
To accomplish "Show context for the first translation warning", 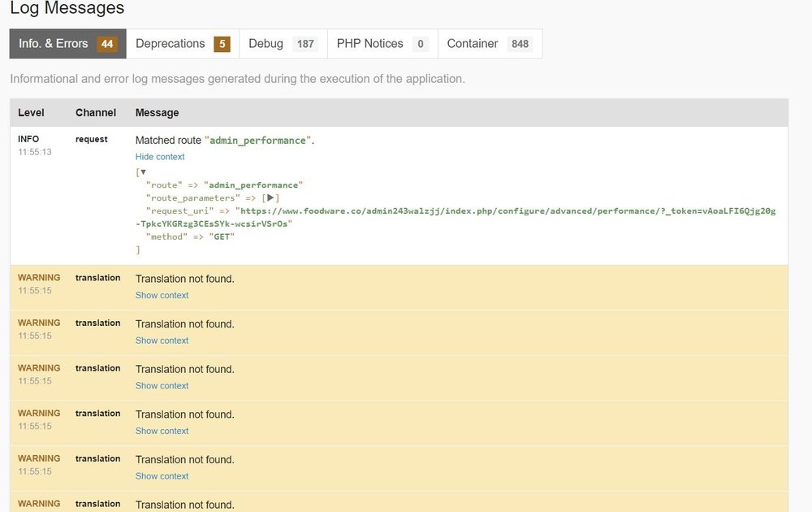I will tap(162, 295).
